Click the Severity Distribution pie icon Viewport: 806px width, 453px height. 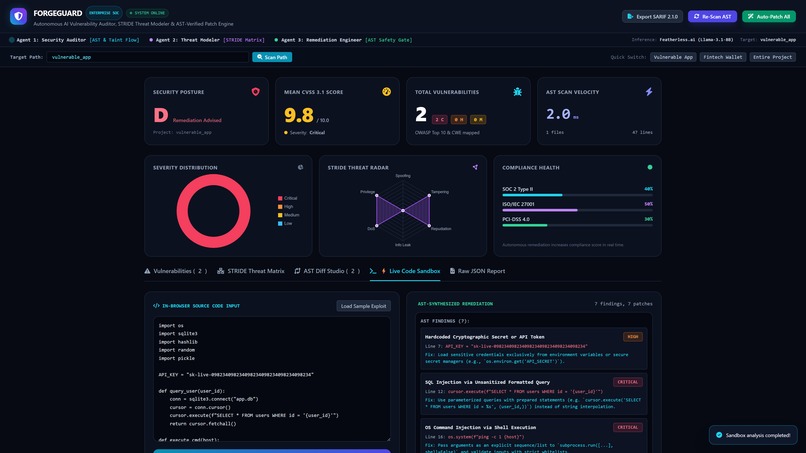[x=300, y=167]
